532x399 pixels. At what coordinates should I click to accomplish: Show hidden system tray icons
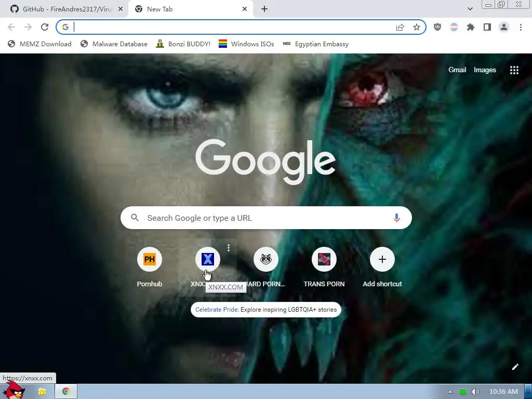click(x=450, y=392)
